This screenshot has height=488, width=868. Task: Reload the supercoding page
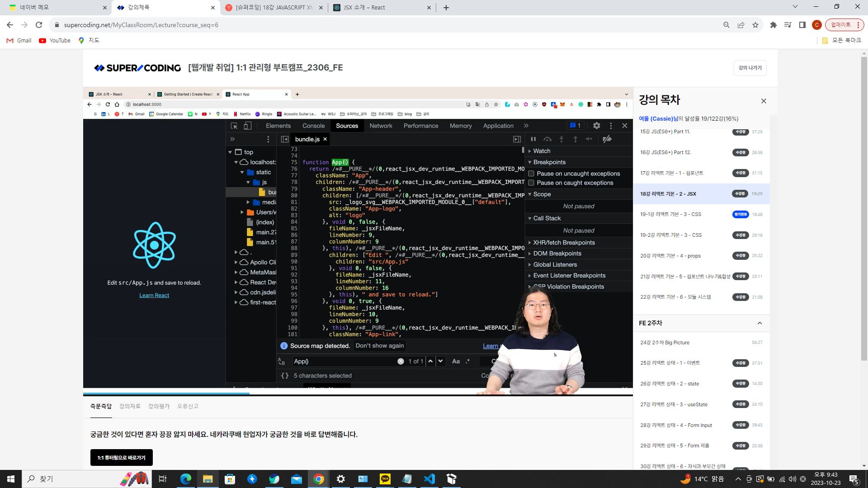(39, 25)
